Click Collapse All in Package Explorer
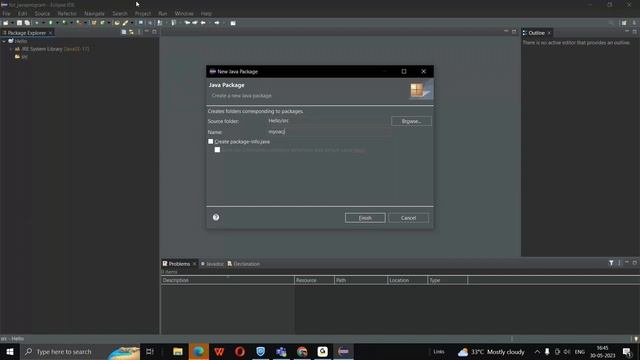The height and width of the screenshot is (360, 640). (124, 32)
